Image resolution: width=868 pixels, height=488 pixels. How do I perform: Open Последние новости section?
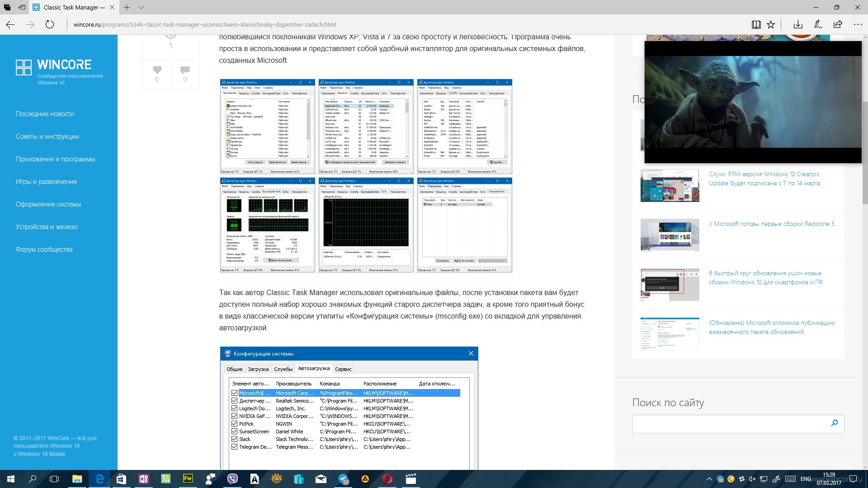[x=45, y=114]
